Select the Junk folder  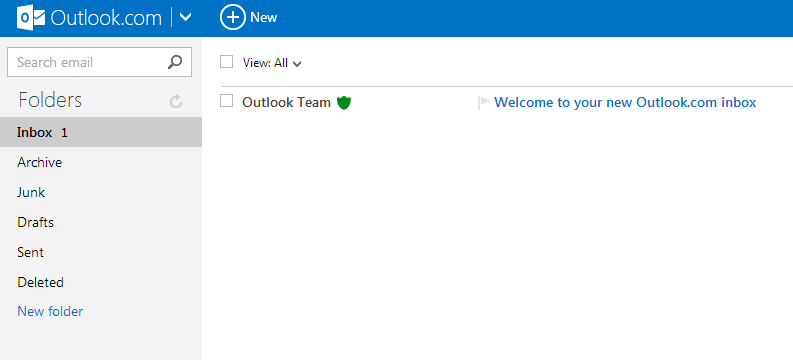point(101,192)
